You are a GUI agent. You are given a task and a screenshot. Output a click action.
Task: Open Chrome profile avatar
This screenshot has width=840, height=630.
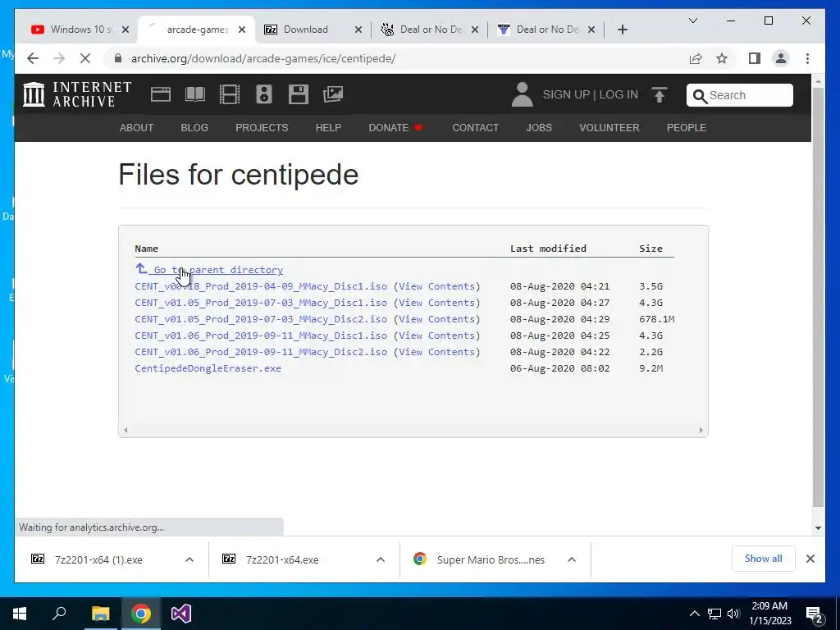click(x=781, y=58)
